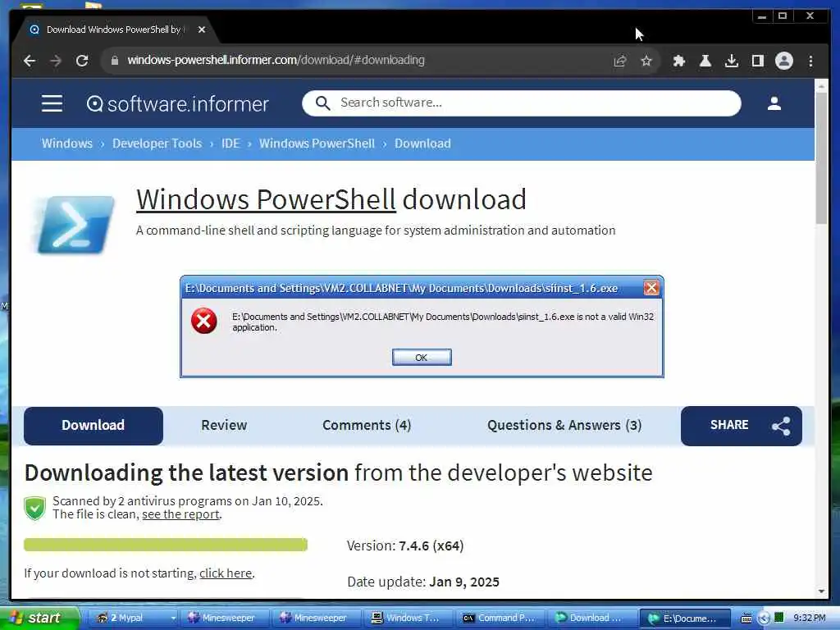This screenshot has height=630, width=840.
Task: Go to the Windows breadcrumb
Action: 67,144
